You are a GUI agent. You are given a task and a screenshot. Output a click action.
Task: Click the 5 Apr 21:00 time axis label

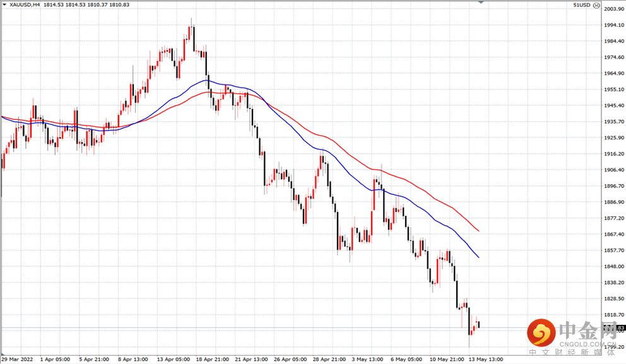pos(94,359)
